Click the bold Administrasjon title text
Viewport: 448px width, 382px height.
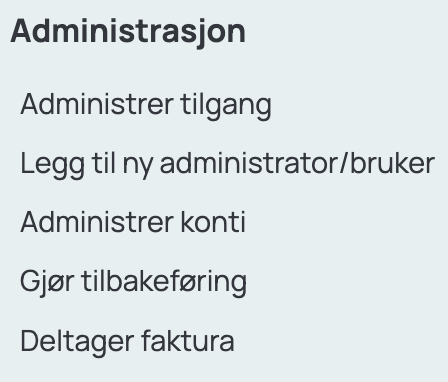click(x=128, y=33)
